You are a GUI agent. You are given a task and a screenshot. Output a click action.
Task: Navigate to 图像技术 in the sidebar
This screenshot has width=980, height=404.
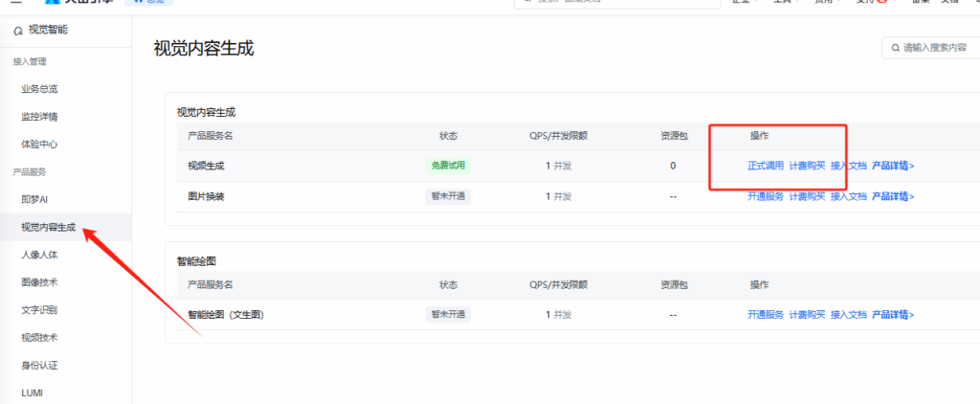click(39, 282)
